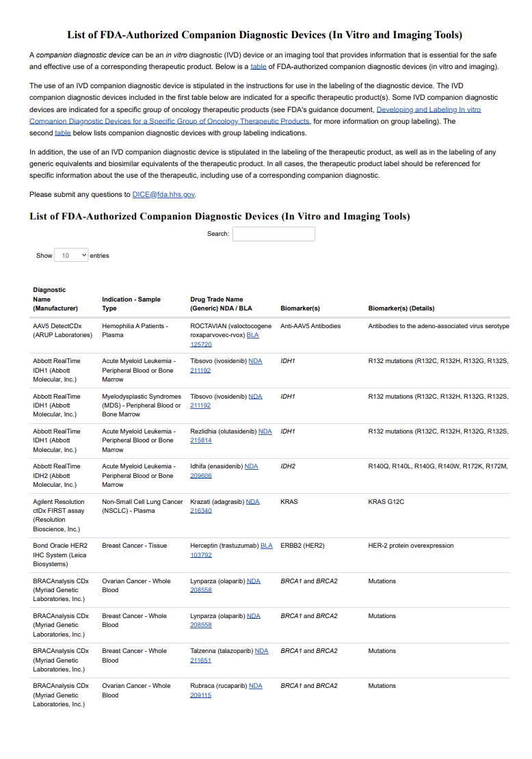532x759 pixels.
Task: Follow second 'table' link about group labeling
Action: coord(62,133)
